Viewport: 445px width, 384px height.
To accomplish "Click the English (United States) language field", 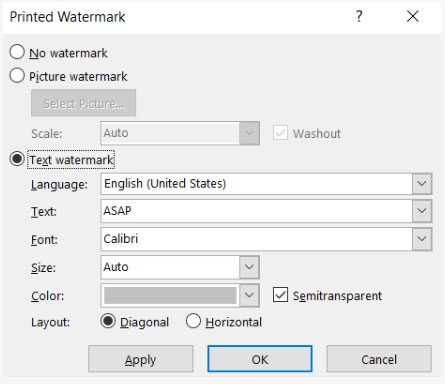I will coord(256,184).
